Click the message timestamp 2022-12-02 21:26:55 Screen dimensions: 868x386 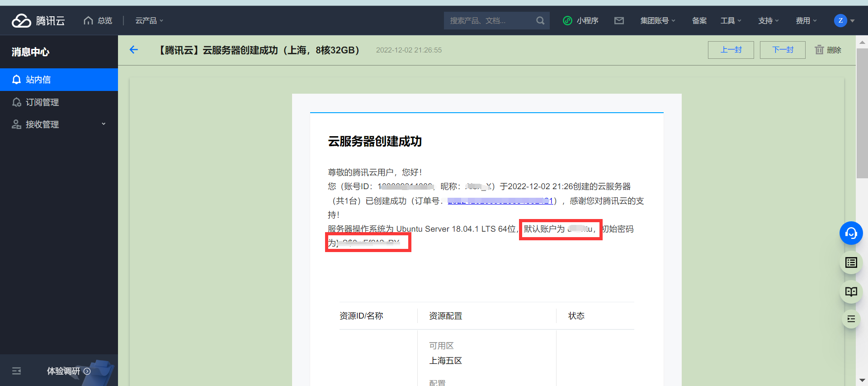pos(409,50)
